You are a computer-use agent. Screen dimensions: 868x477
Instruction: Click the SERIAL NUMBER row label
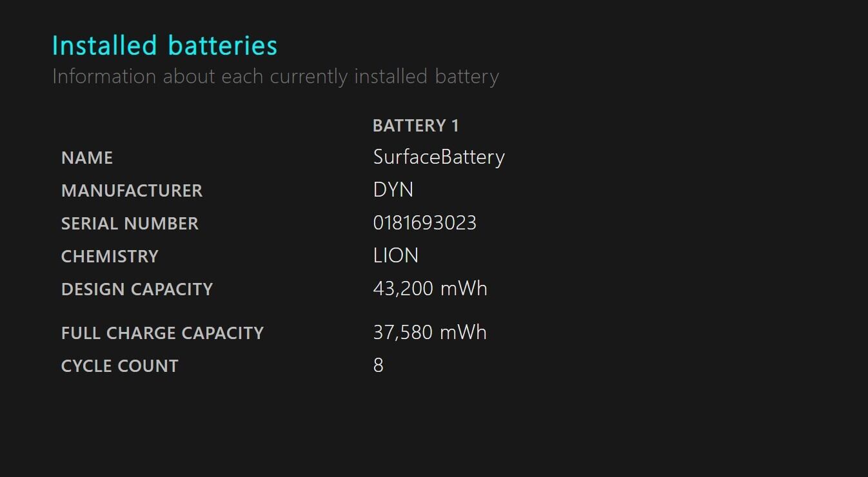tap(130, 224)
